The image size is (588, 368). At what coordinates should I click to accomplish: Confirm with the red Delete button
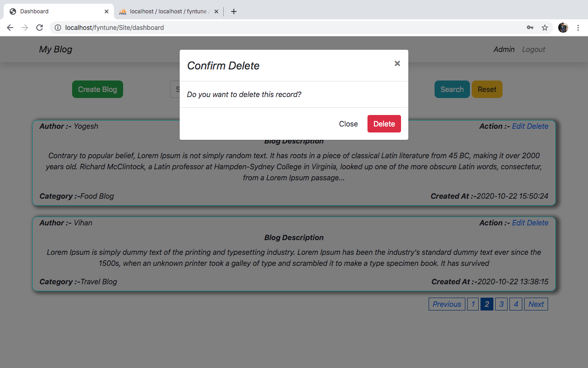click(384, 124)
